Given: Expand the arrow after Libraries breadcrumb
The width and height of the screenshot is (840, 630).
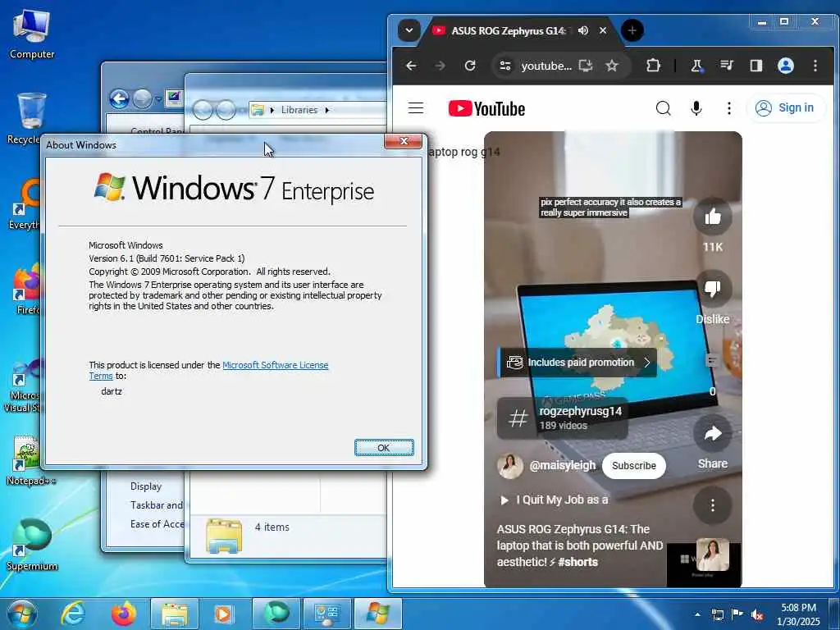Looking at the screenshot, I should click(326, 110).
